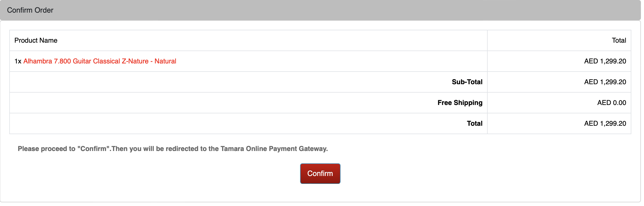The image size is (644, 206).
Task: Click the word Tamara in the instructions
Action: (232, 149)
